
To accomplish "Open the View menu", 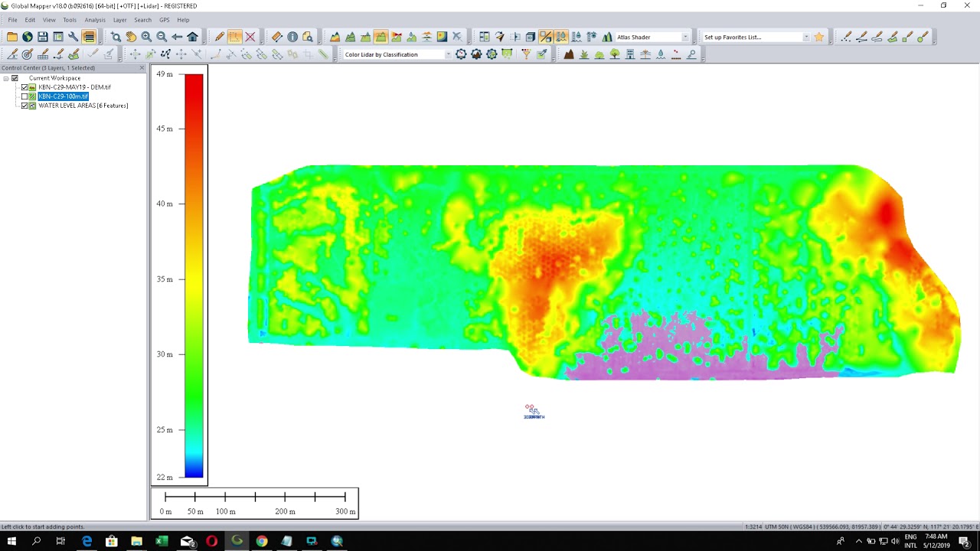I will (49, 20).
